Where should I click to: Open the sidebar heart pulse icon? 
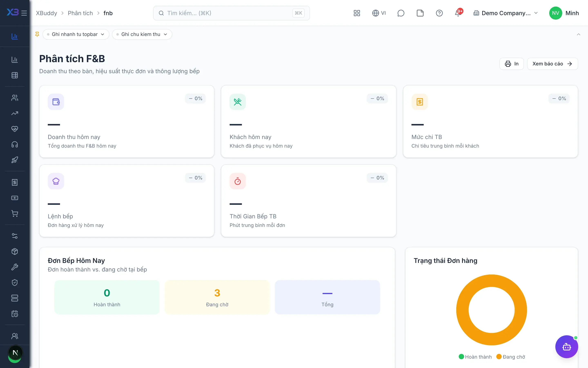point(14,129)
